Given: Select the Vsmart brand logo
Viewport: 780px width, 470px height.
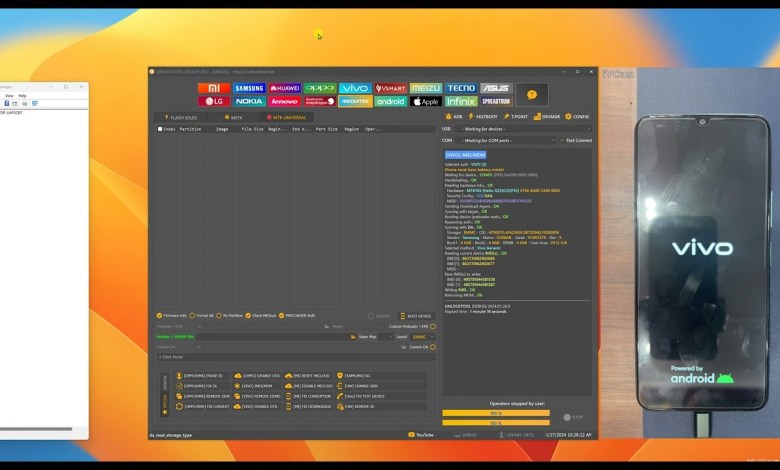Looking at the screenshot, I should [x=390, y=88].
